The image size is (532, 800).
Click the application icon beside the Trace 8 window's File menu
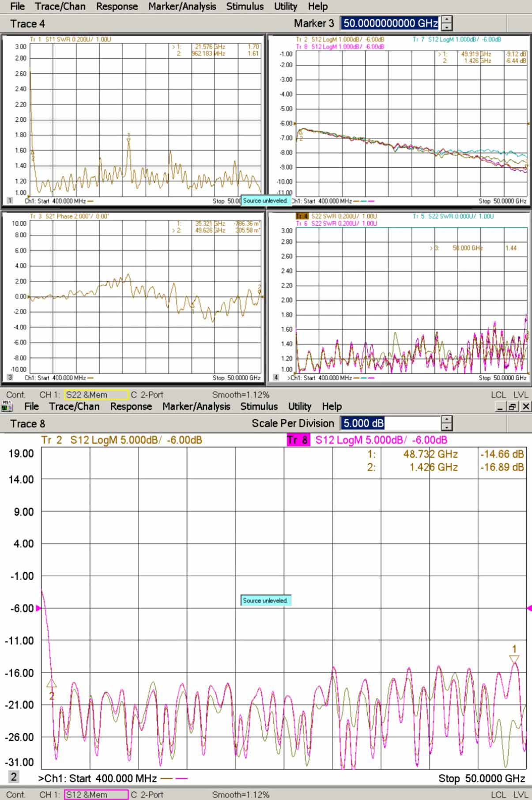pos(7,406)
